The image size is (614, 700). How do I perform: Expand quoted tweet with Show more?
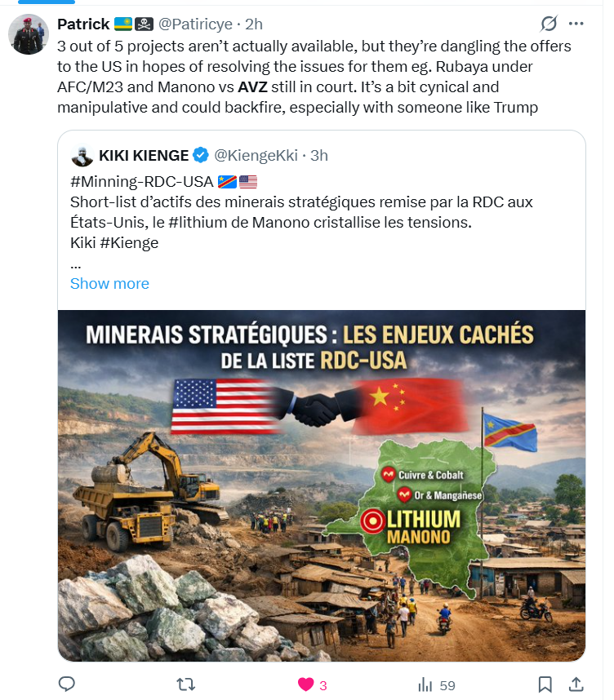[109, 284]
